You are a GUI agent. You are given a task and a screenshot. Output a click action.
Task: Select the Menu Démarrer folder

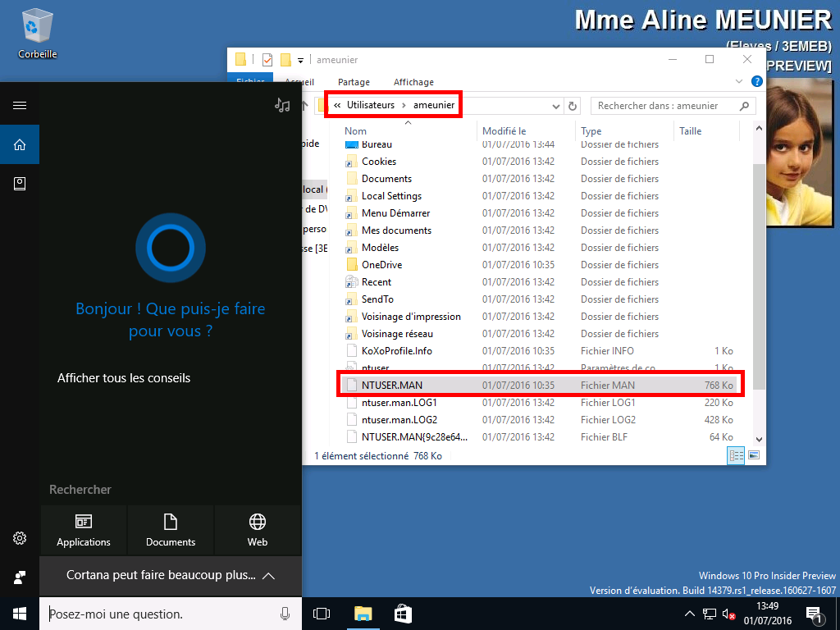538,212
